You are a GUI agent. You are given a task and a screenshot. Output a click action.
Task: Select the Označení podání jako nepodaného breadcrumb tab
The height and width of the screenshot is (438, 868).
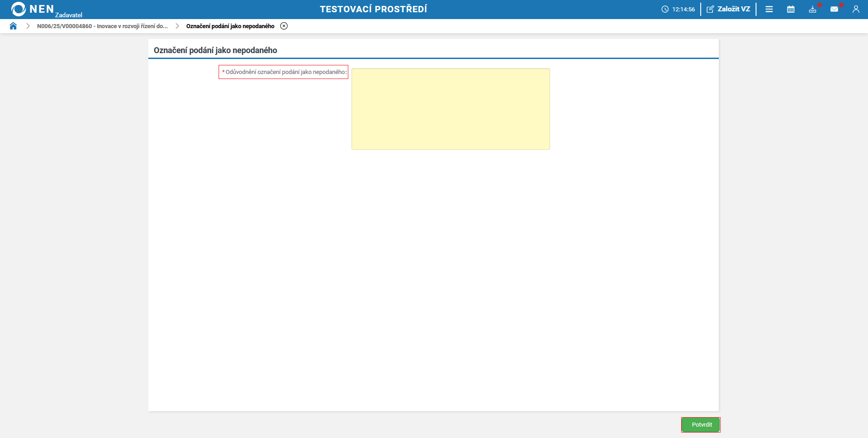[229, 26]
